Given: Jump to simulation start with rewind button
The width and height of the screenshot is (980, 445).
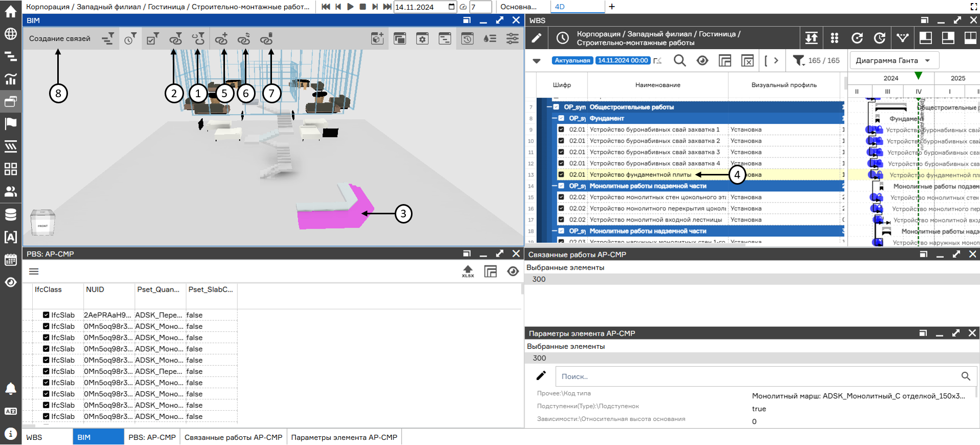Looking at the screenshot, I should (326, 7).
